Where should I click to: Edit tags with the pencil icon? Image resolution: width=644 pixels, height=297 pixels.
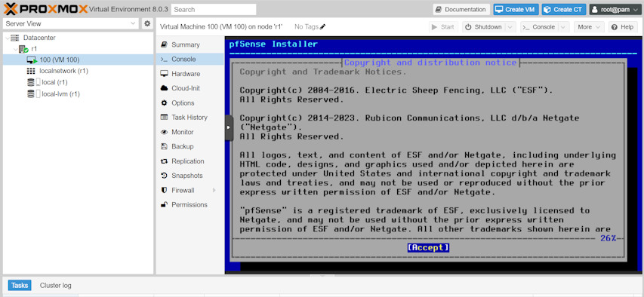[x=322, y=27]
